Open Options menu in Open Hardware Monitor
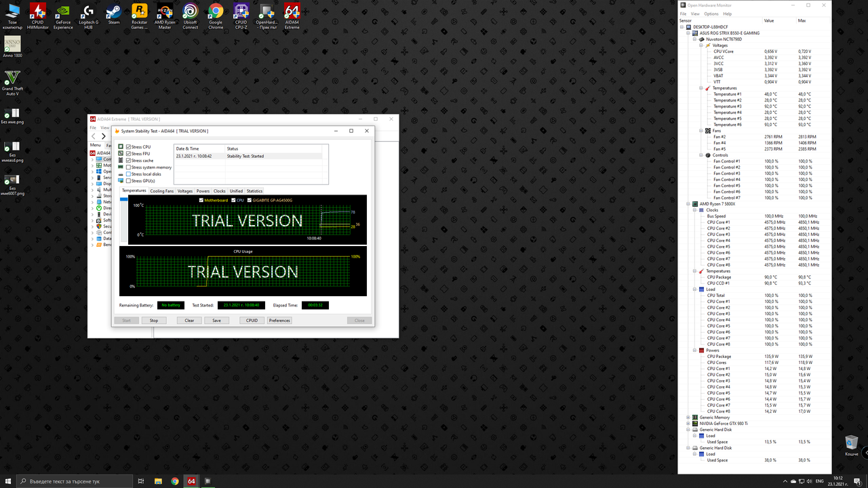 tap(711, 14)
